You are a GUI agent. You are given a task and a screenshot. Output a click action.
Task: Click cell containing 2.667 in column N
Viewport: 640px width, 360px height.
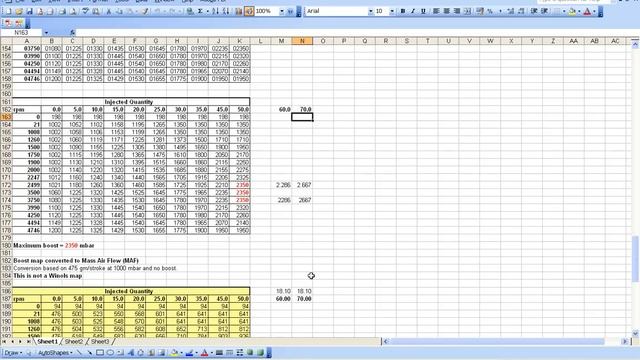click(302, 185)
